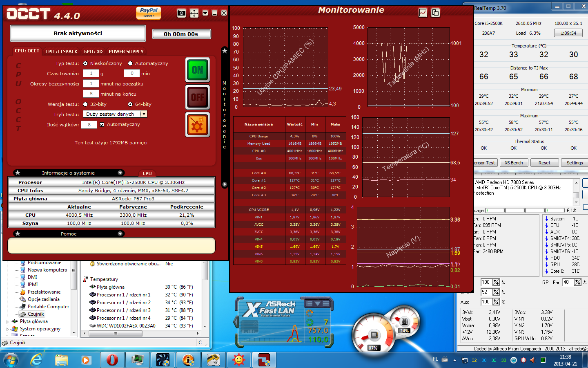Click the volume speaker tray icon
The height and width of the screenshot is (368, 588).
point(532,360)
